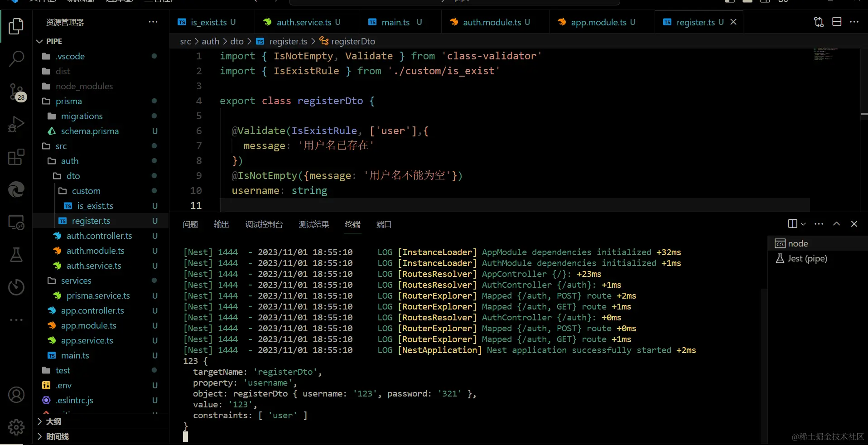Open the Search view in activity bar
The width and height of the screenshot is (868, 445).
click(16, 58)
